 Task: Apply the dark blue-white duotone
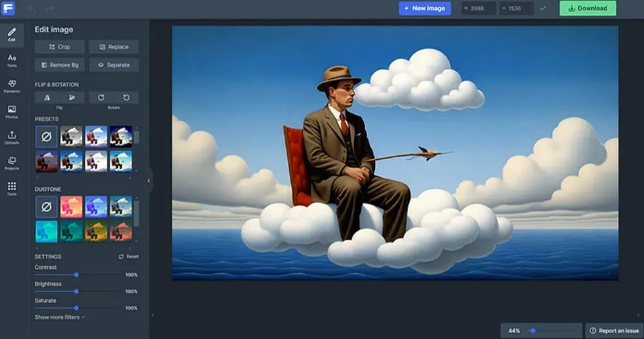[x=121, y=207]
